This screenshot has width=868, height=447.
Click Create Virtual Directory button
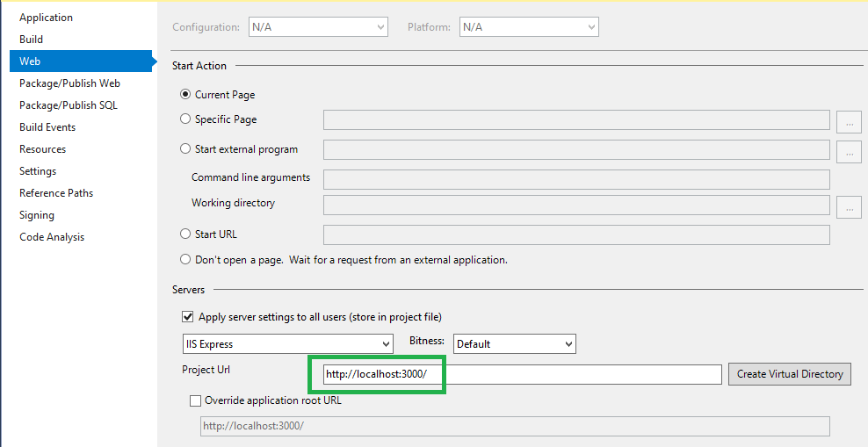(x=790, y=374)
